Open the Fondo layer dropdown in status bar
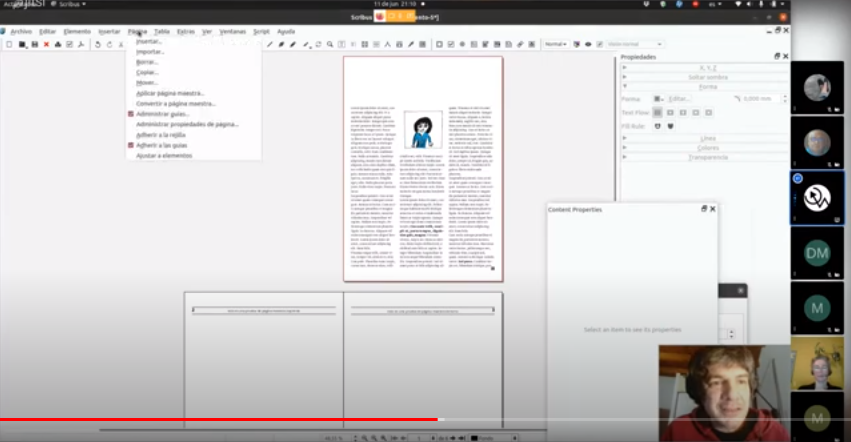Screen dimensions: 851x442 tap(493, 438)
